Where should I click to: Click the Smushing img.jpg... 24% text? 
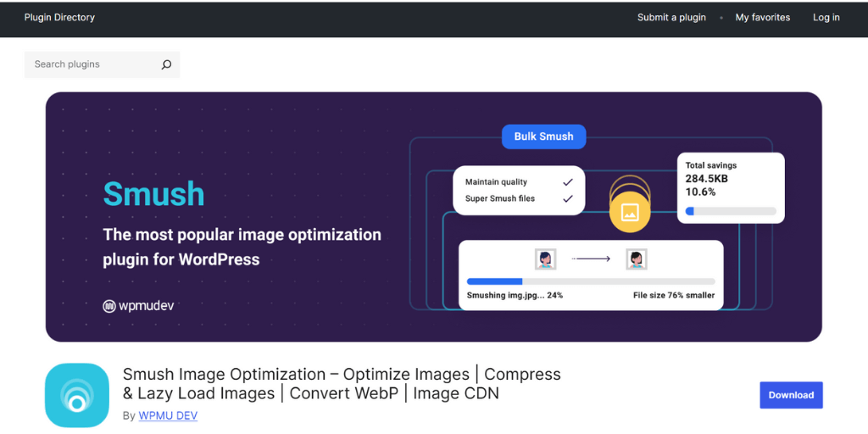click(x=515, y=296)
